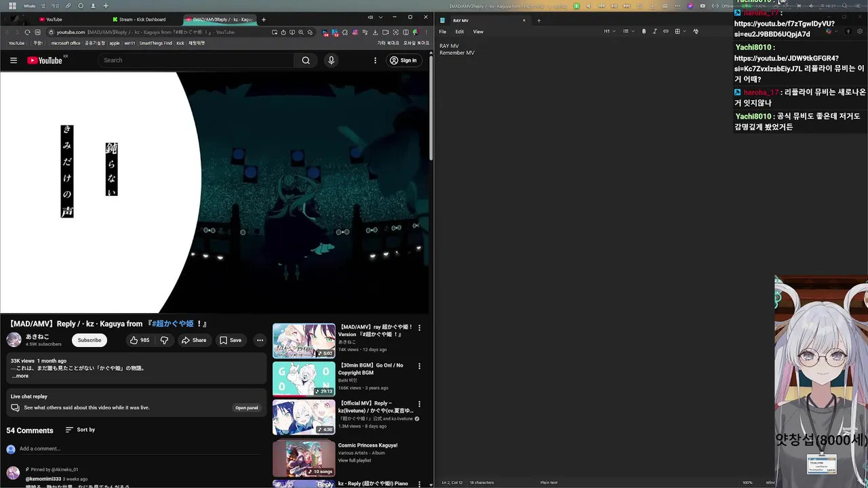
Task: Click live chat replay speech icon
Action: click(15, 408)
